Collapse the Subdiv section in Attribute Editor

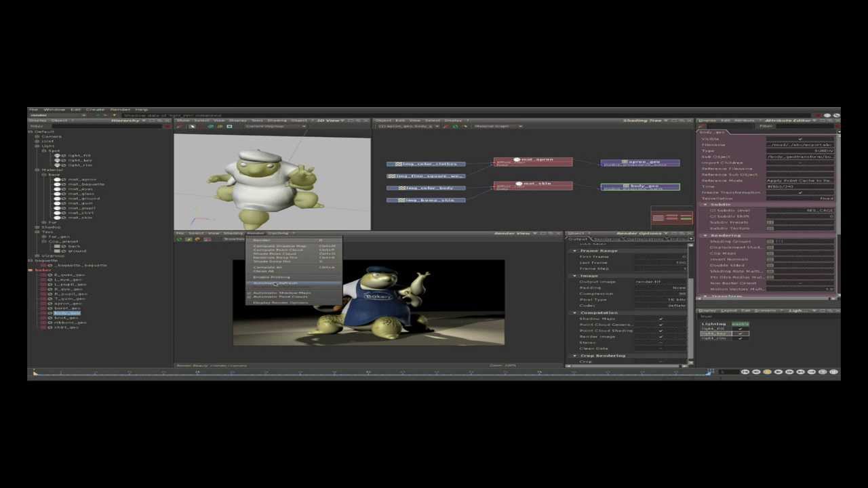click(x=706, y=205)
